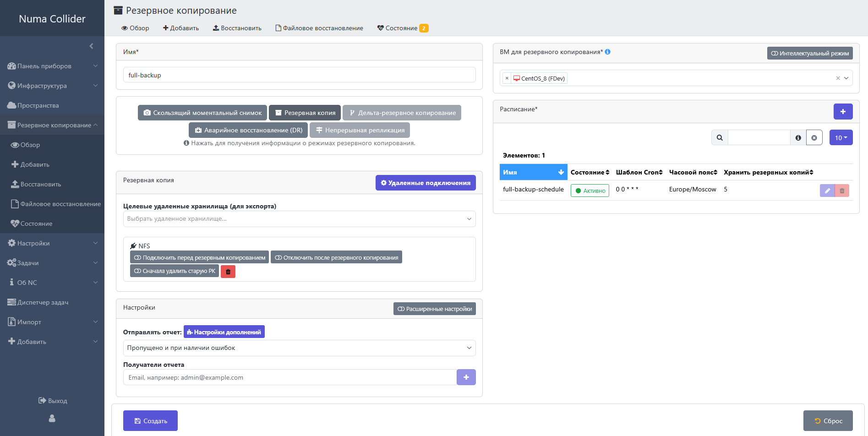Open Диспетчер задач in the sidebar

click(52, 302)
